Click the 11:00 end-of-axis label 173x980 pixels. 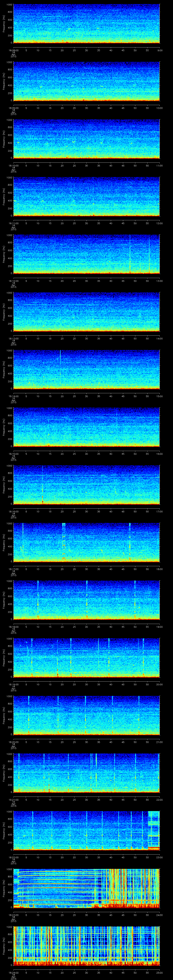[160, 166]
